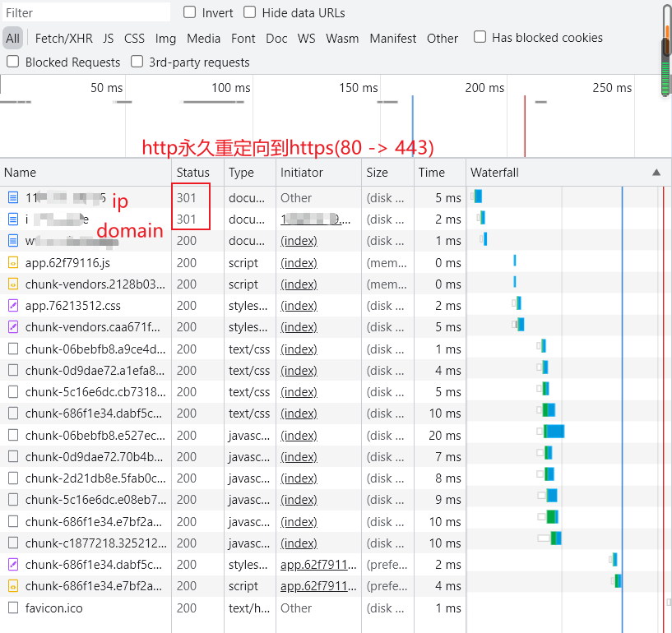Check the Hide data URLs option
672x633 pixels.
click(x=249, y=12)
